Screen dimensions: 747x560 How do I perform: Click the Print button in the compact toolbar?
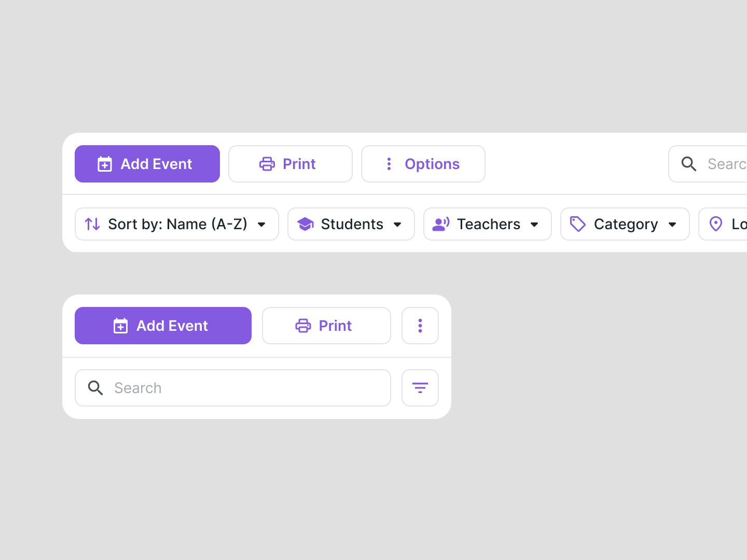tap(326, 326)
